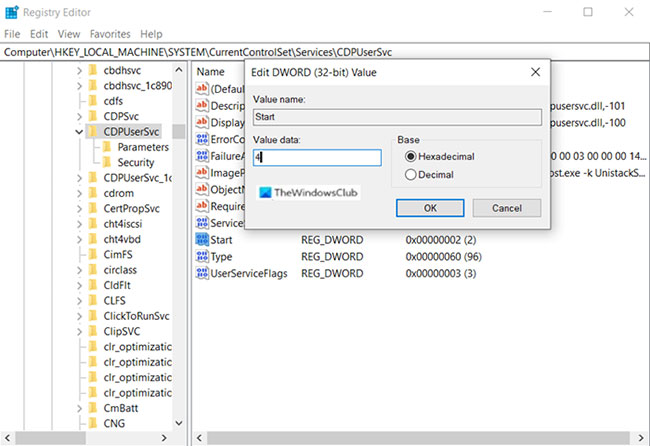Image resolution: width=650 pixels, height=446 pixels.
Task: Expand the CDPSvc tree key
Action: [x=78, y=116]
